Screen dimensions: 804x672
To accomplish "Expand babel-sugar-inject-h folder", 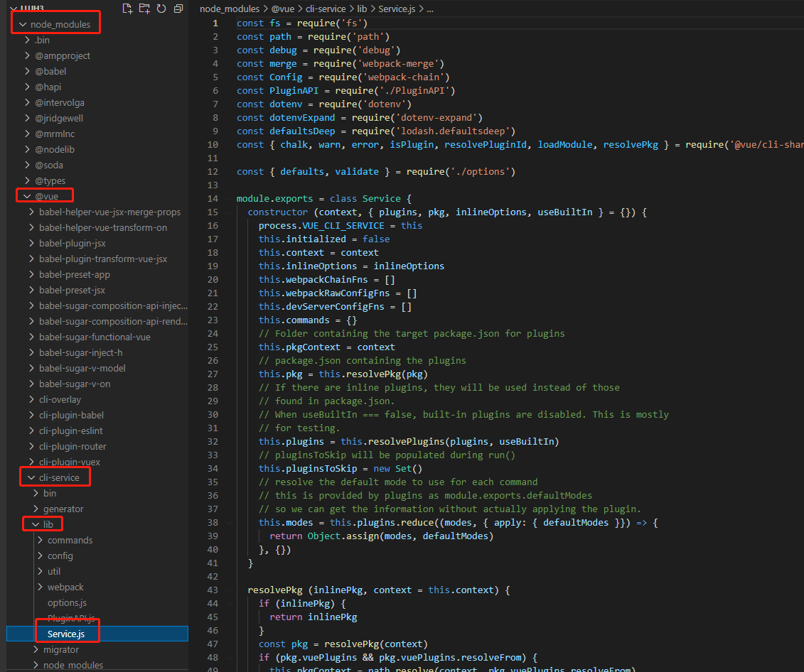I will (x=32, y=352).
